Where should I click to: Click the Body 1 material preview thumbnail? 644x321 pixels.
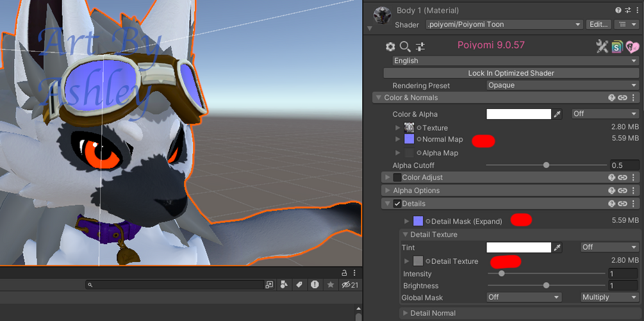[x=382, y=15]
